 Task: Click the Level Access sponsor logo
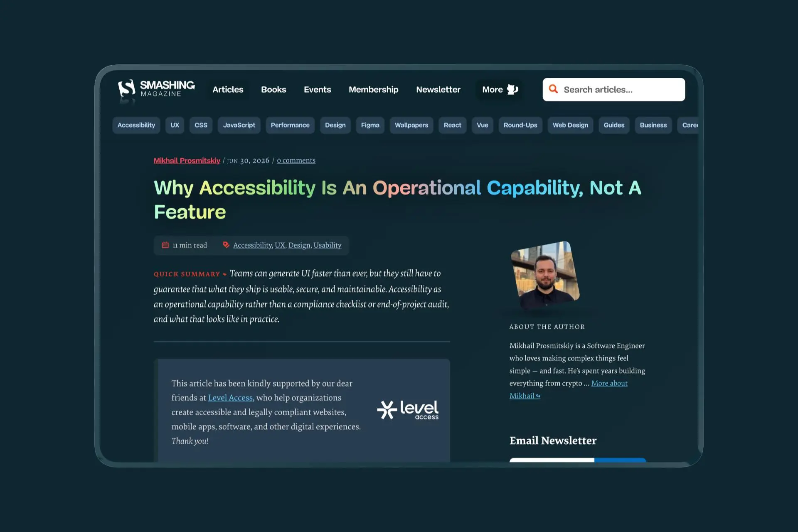click(x=408, y=410)
